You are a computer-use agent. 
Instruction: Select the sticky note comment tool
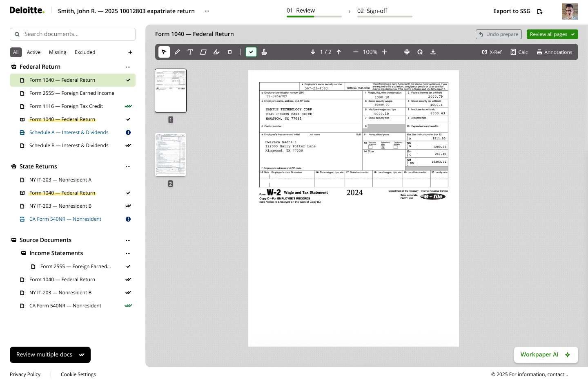[229, 52]
